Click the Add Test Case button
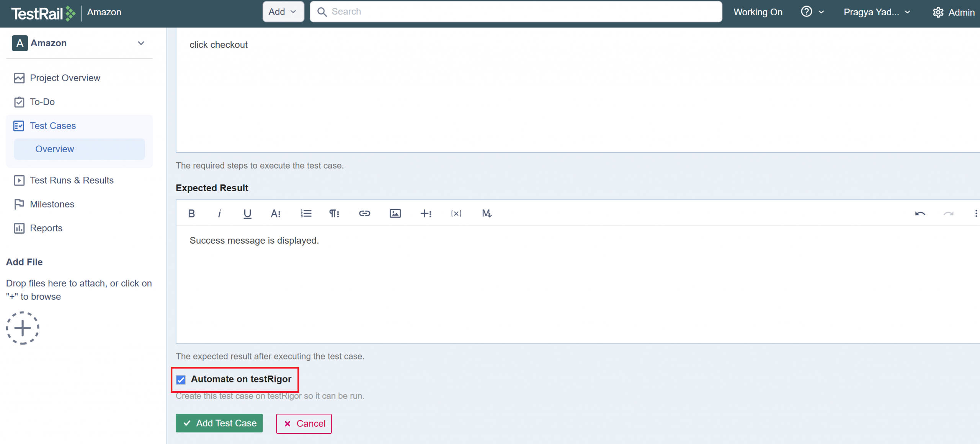Image resolution: width=980 pixels, height=444 pixels. tap(219, 423)
